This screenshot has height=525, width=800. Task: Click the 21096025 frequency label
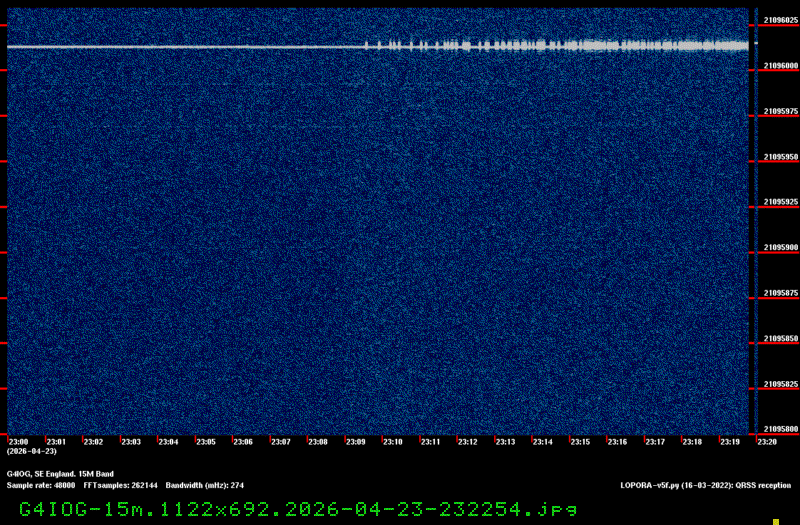coord(781,20)
